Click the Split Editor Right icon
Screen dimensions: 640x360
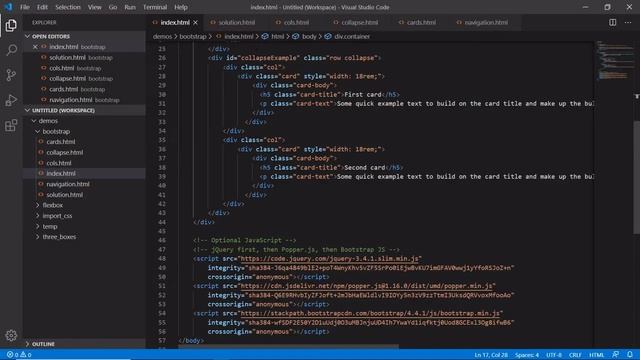point(613,22)
